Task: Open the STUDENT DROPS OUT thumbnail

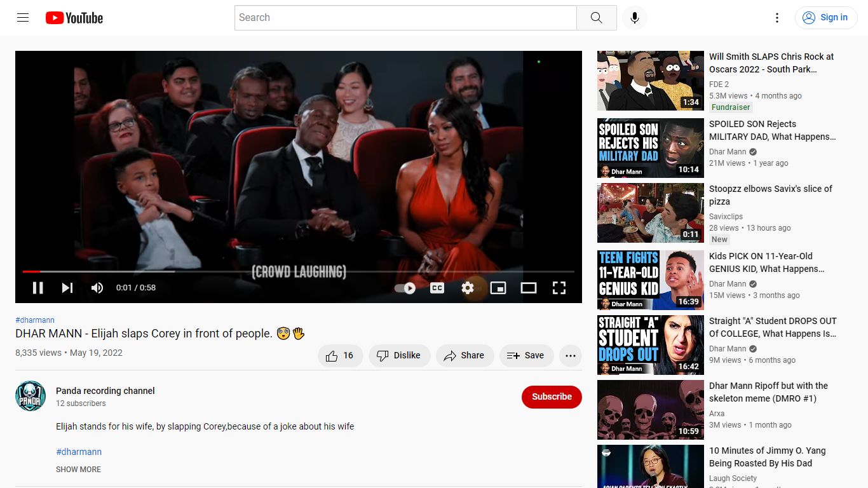Action: pyautogui.click(x=651, y=345)
